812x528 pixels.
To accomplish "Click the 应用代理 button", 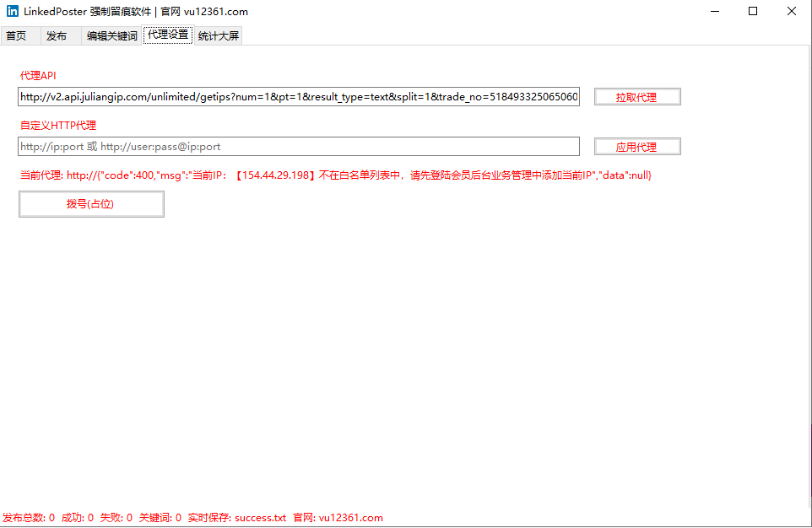I will [636, 147].
